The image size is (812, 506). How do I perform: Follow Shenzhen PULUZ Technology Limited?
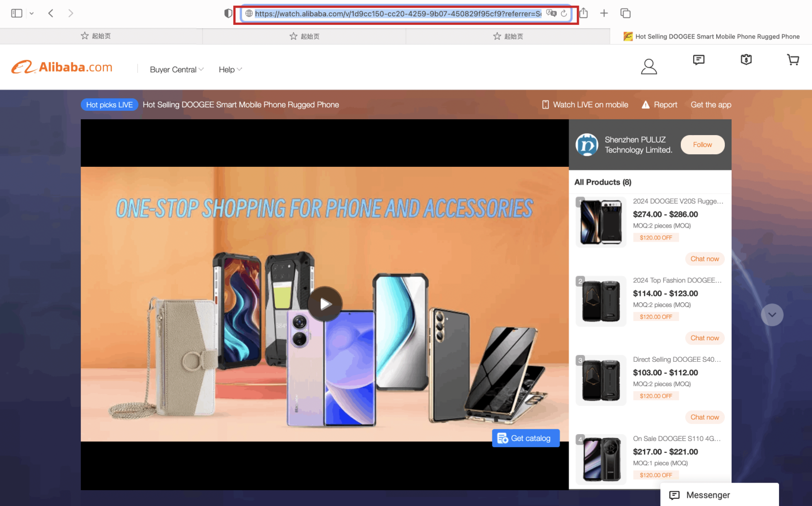coord(702,145)
